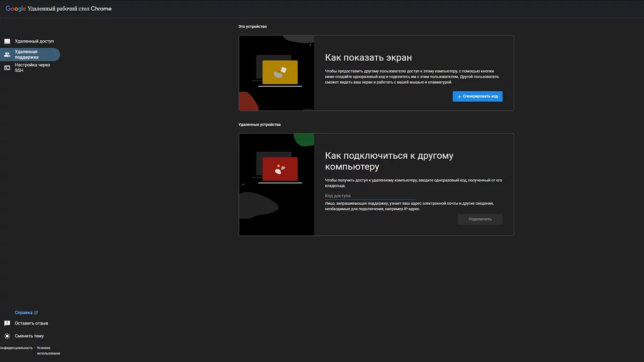Open the Справка help link
The height and width of the screenshot is (362, 644).
tap(24, 313)
